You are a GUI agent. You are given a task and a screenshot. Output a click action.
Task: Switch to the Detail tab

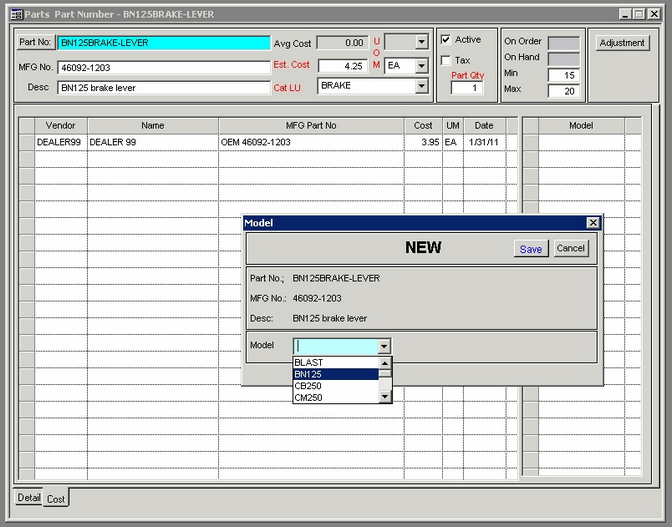coord(29,497)
